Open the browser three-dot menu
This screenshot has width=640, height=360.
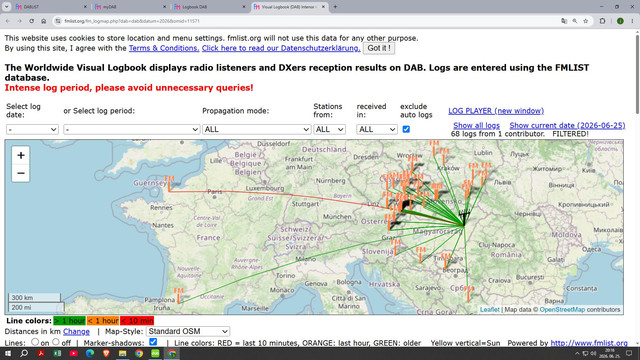tap(632, 21)
